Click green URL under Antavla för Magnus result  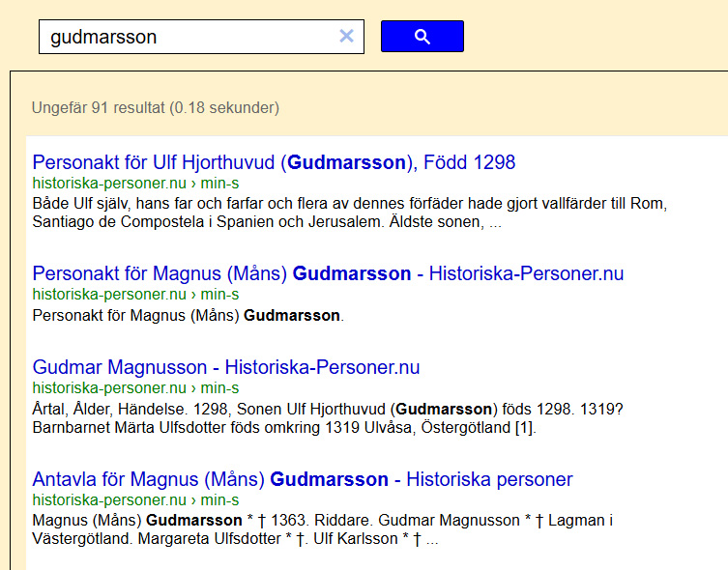tap(135, 500)
